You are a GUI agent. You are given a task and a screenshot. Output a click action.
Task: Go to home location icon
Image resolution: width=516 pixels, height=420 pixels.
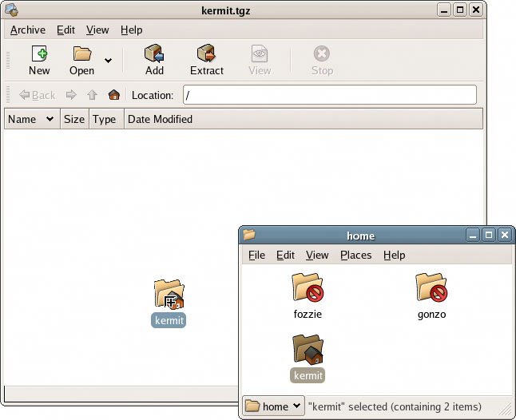click(x=114, y=95)
